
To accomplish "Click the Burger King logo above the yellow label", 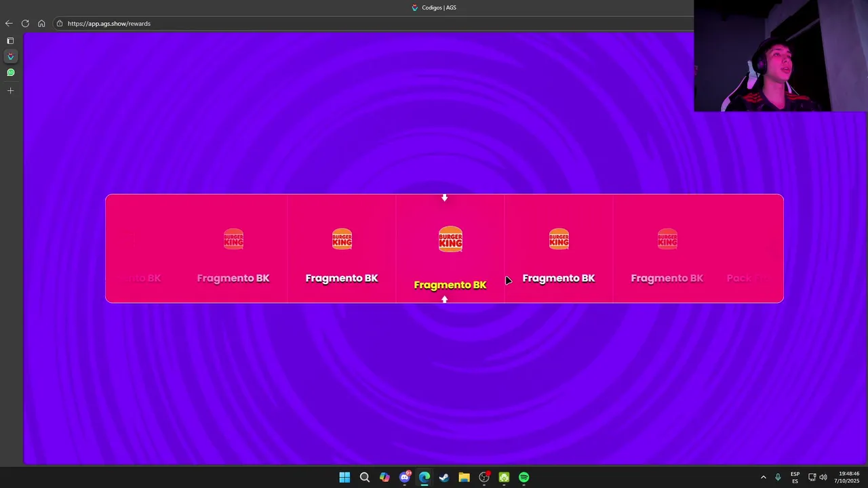I will 450,239.
